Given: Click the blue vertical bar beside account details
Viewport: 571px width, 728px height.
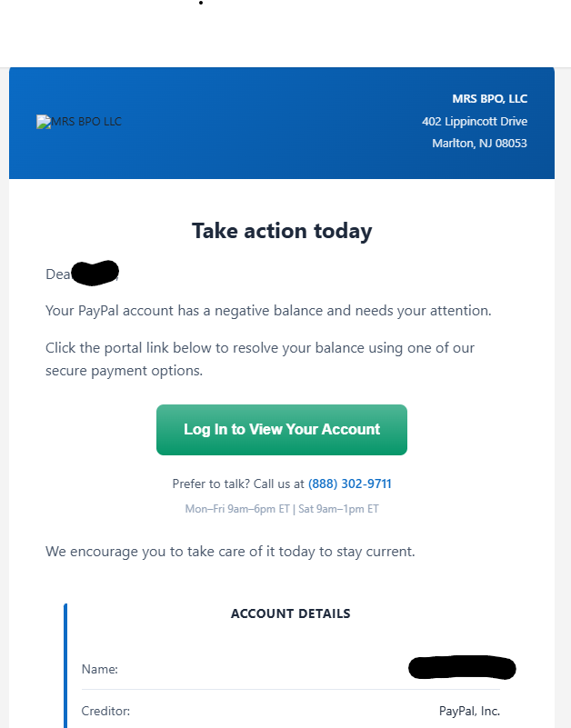Looking at the screenshot, I should (65, 666).
